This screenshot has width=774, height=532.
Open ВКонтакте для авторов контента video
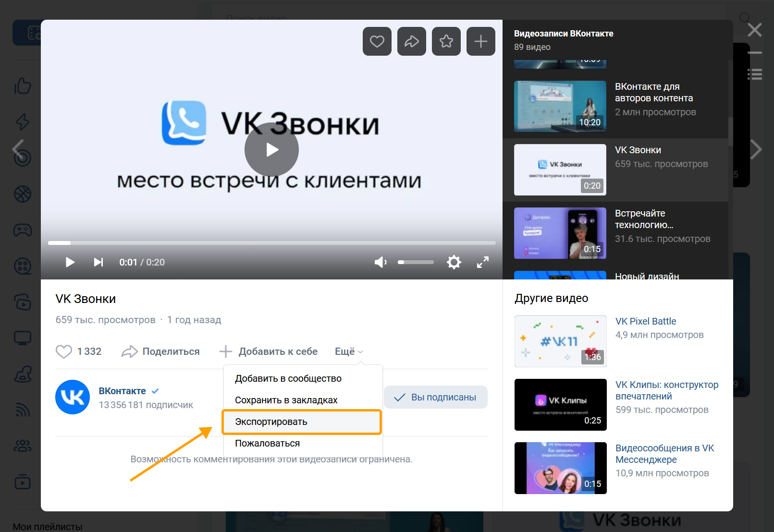pos(615,106)
